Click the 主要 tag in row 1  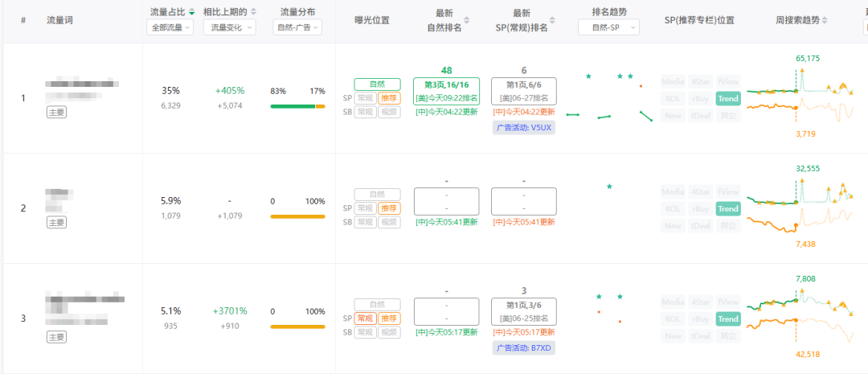tap(56, 113)
